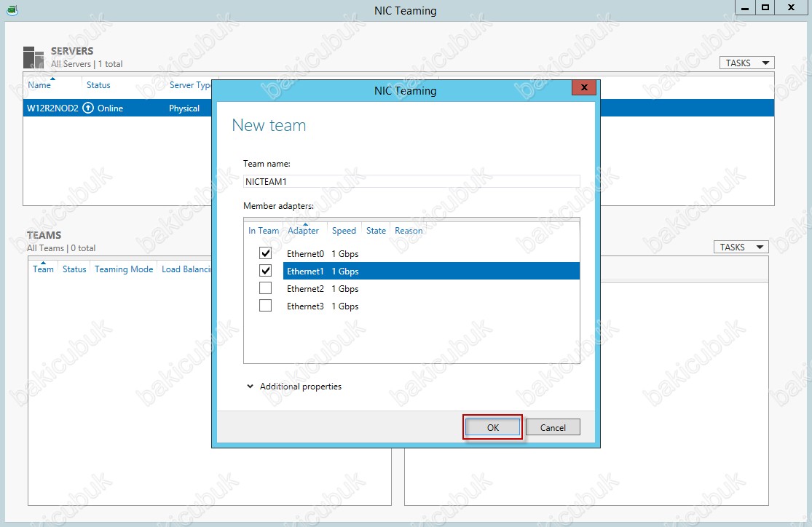This screenshot has width=812, height=527.
Task: Uncheck the Ethernet1 In Team checkbox
Action: (x=265, y=271)
